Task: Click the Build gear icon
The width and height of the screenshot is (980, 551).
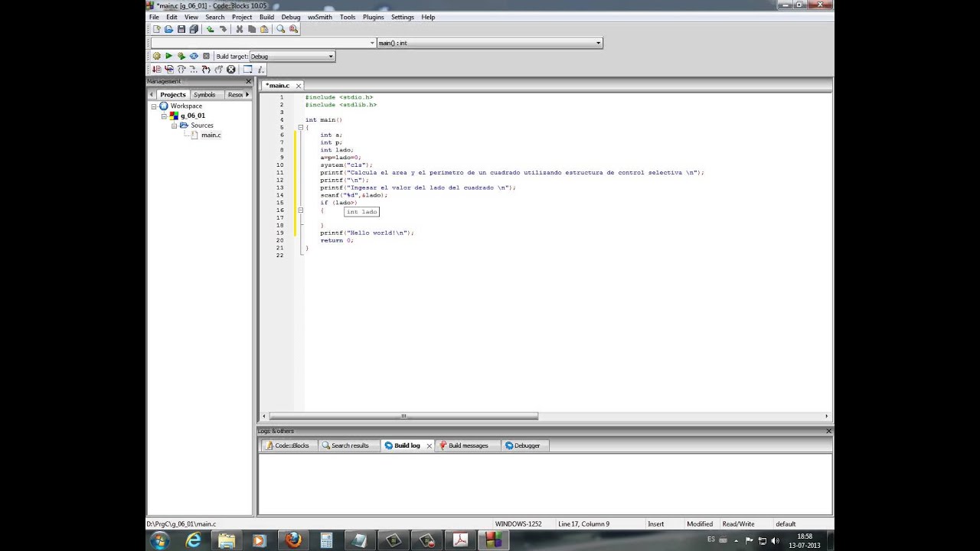Action: (x=157, y=56)
